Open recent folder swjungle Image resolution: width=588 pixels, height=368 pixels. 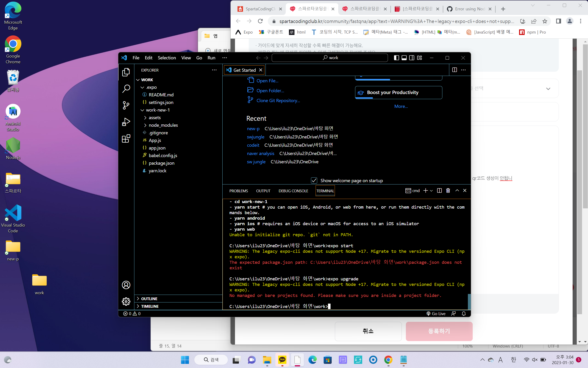[x=255, y=137]
